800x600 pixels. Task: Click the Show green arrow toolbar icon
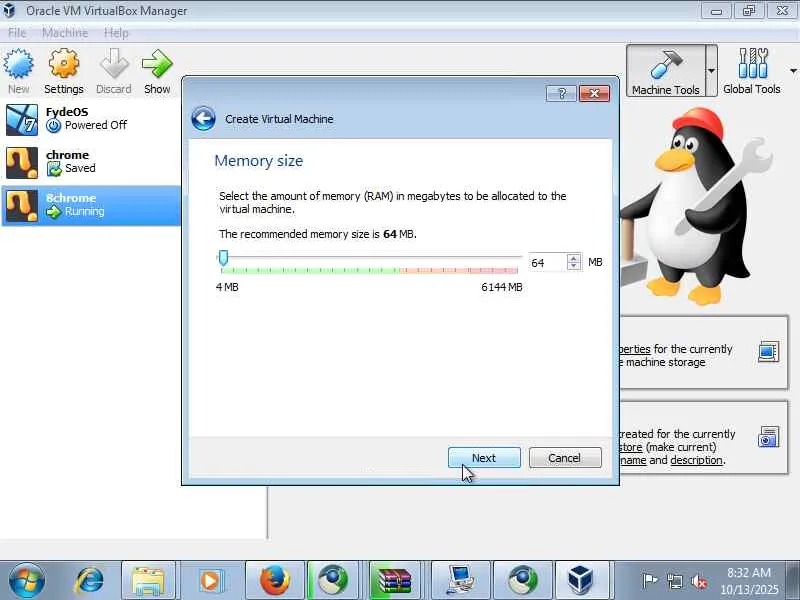[x=157, y=71]
